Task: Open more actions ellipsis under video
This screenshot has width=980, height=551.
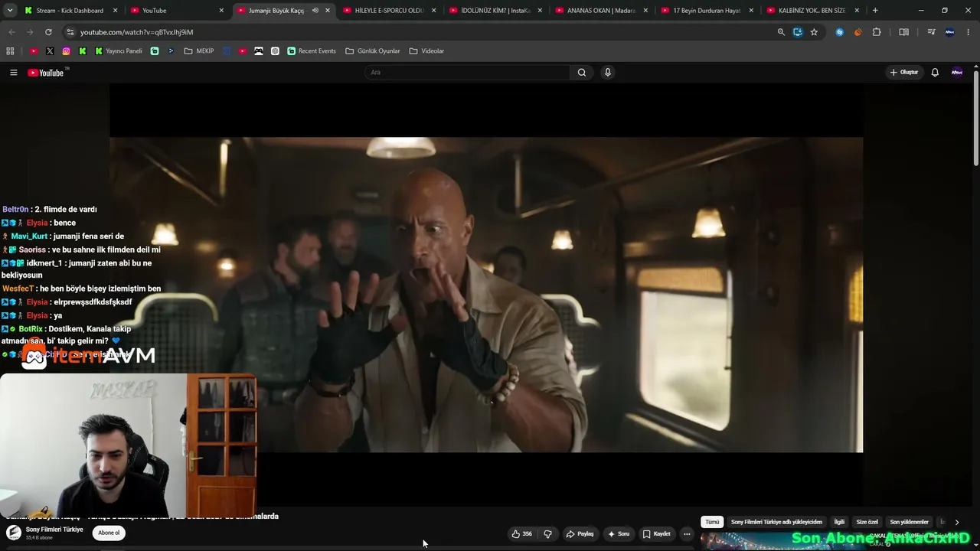Action: point(687,534)
